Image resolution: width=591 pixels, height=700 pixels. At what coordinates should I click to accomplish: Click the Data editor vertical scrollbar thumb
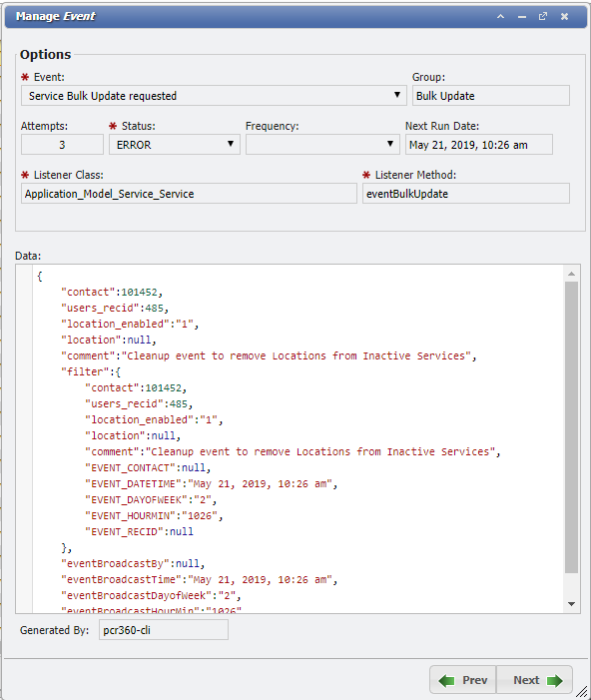coord(571,426)
